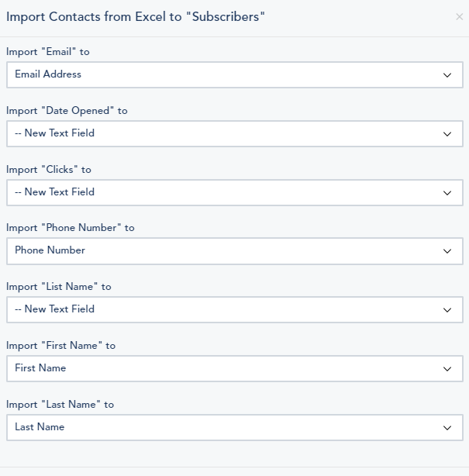Expand the Last Name mapping dropdown

(225, 427)
